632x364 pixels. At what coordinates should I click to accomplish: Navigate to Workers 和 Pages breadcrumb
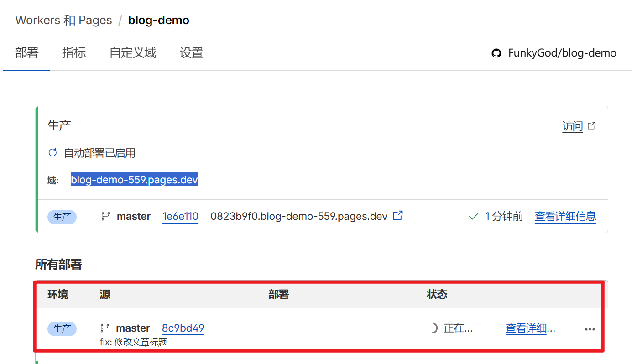click(x=63, y=21)
